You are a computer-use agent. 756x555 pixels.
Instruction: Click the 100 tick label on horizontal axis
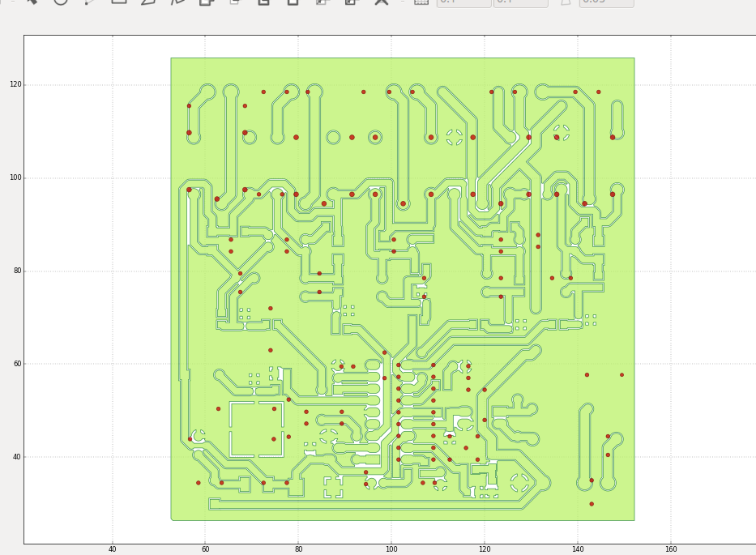(x=391, y=549)
